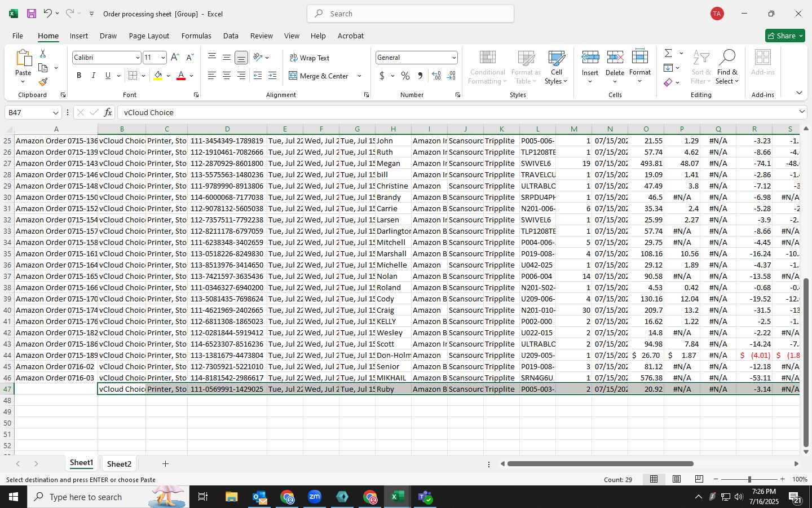Screen dimensions: 812x508
Task: Click the Copy icon in Clipboard group
Action: point(43,68)
